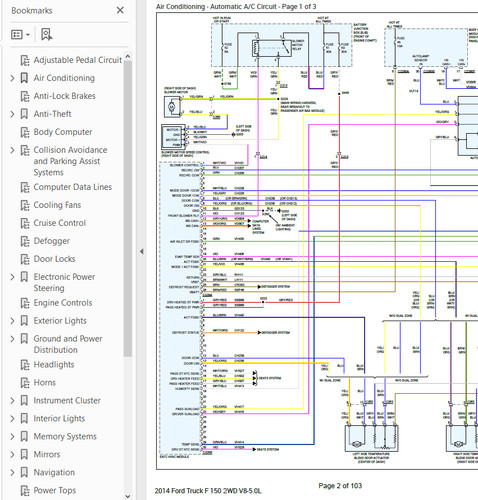Open the bookmarks options list dropdown
The height and width of the screenshot is (500, 478).
(x=20, y=34)
